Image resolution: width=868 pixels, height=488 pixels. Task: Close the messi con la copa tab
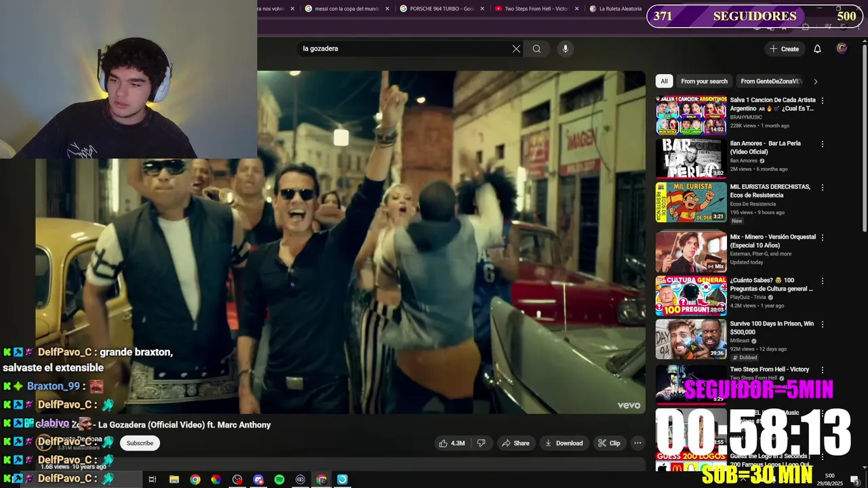coord(387,9)
